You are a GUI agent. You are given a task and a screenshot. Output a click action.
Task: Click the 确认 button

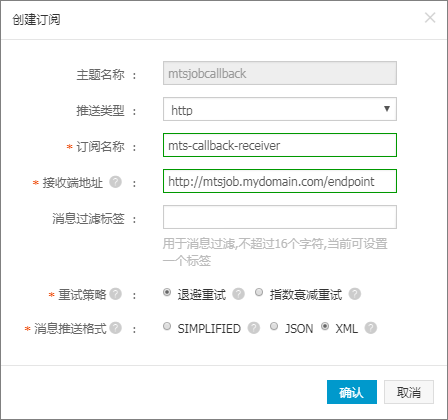point(352,392)
